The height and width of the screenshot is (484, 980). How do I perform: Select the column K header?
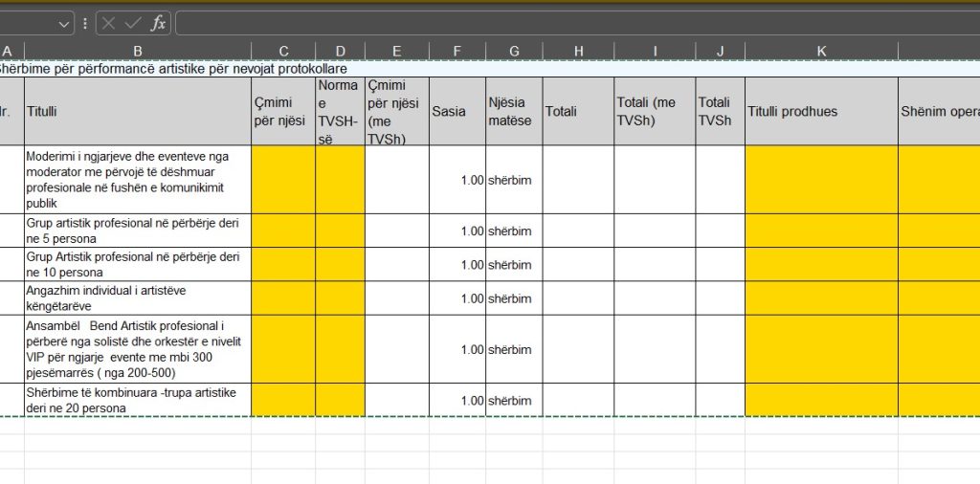point(821,51)
